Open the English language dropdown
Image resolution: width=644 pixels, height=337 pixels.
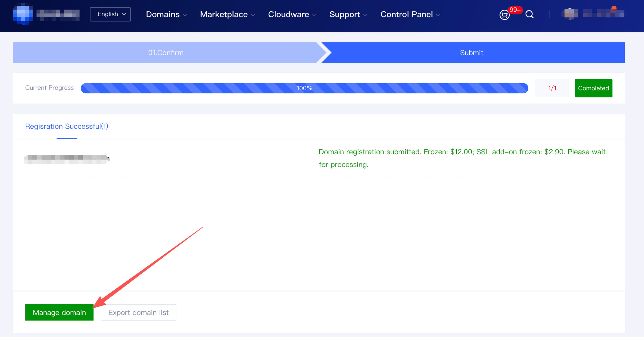point(110,14)
